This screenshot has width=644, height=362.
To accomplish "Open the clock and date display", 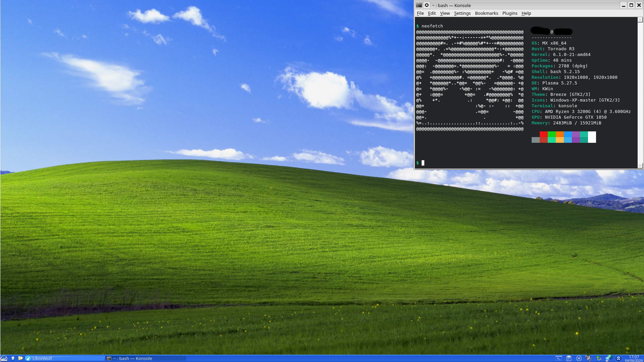I will pos(634,358).
